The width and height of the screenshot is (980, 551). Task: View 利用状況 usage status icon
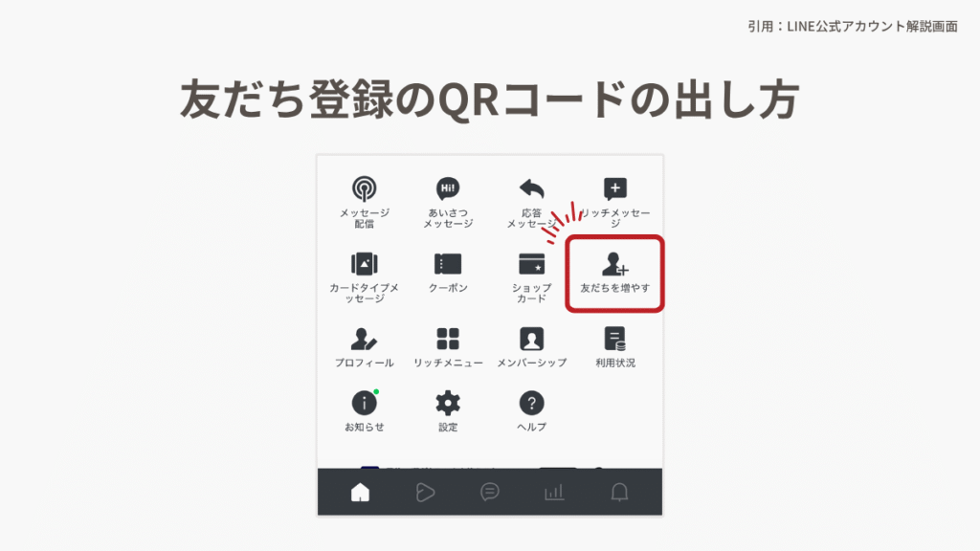coord(614,339)
